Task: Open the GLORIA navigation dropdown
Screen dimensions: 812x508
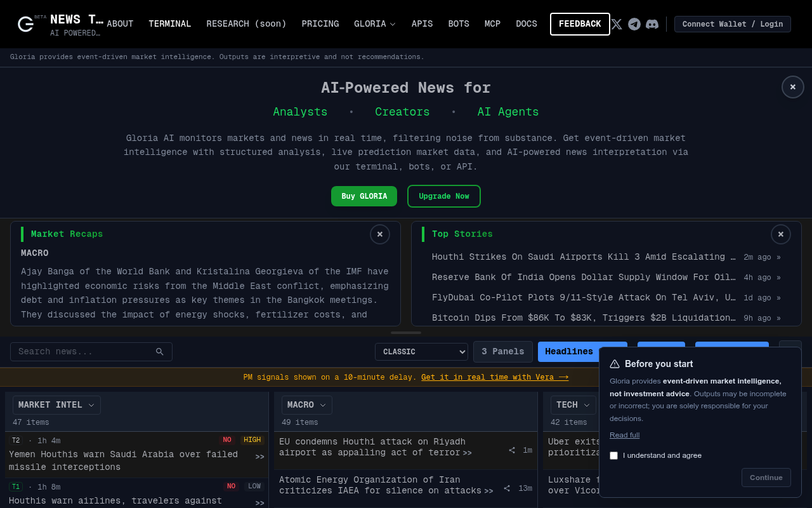Action: coord(375,24)
